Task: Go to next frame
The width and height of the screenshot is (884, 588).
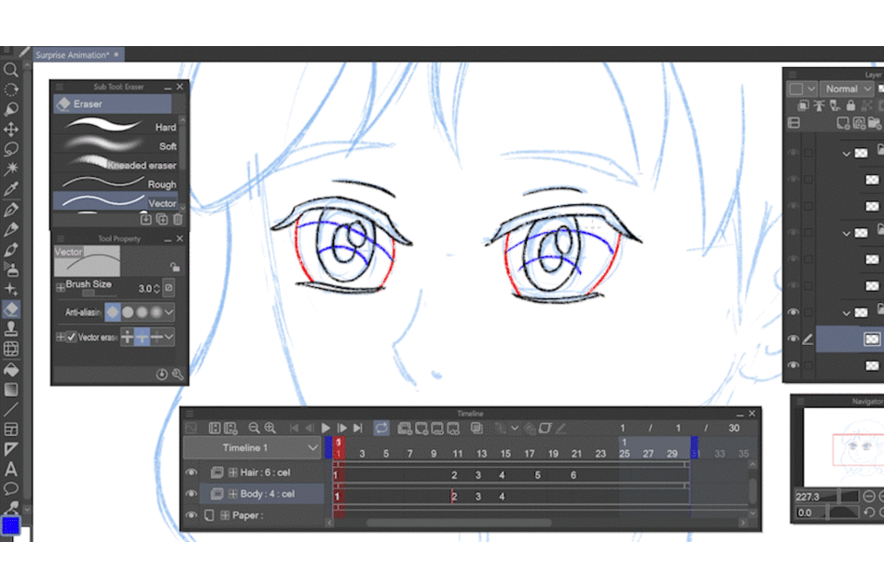Action: (x=342, y=429)
